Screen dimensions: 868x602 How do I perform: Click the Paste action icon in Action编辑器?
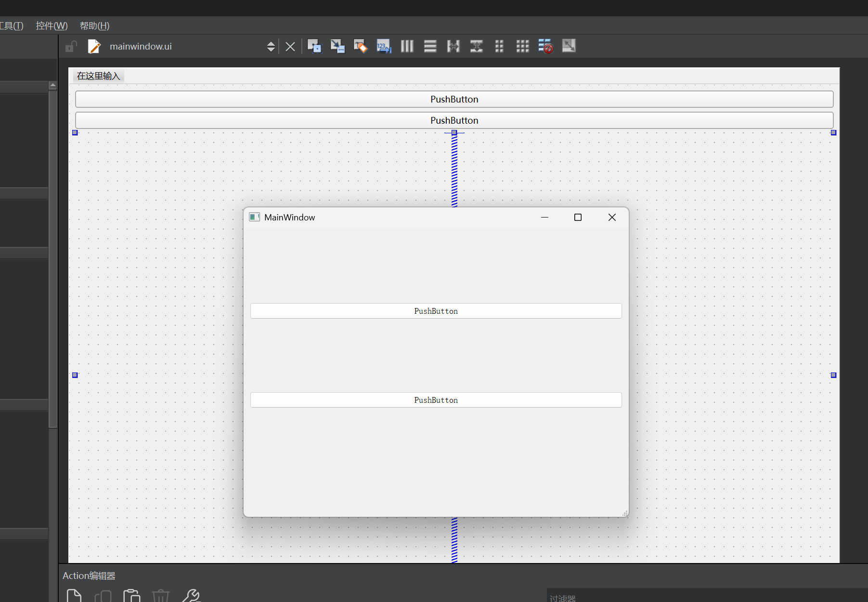pos(131,596)
